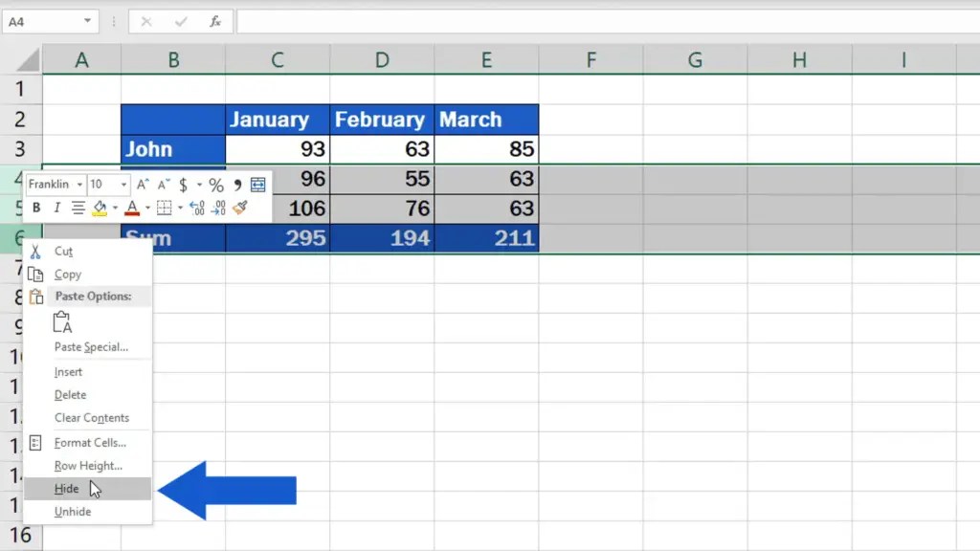Viewport: 980px width, 551px height.
Task: Open the font name dropdown showing Franklin
Action: point(80,185)
